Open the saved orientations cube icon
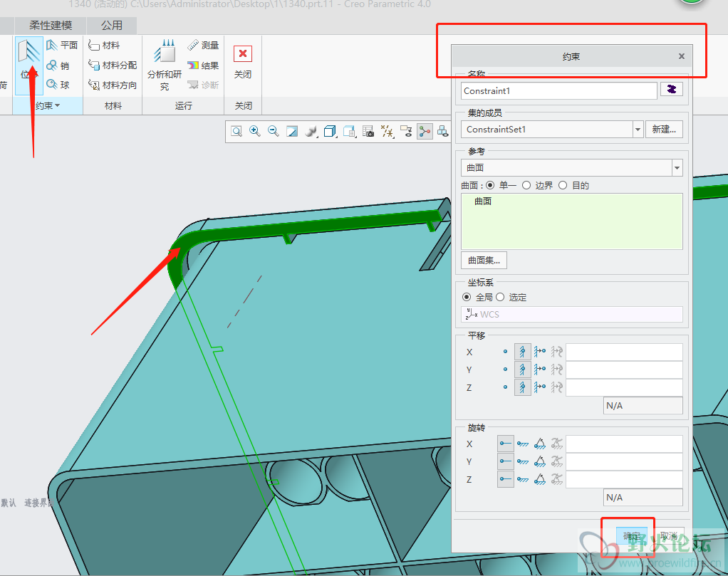This screenshot has width=728, height=576. (330, 131)
